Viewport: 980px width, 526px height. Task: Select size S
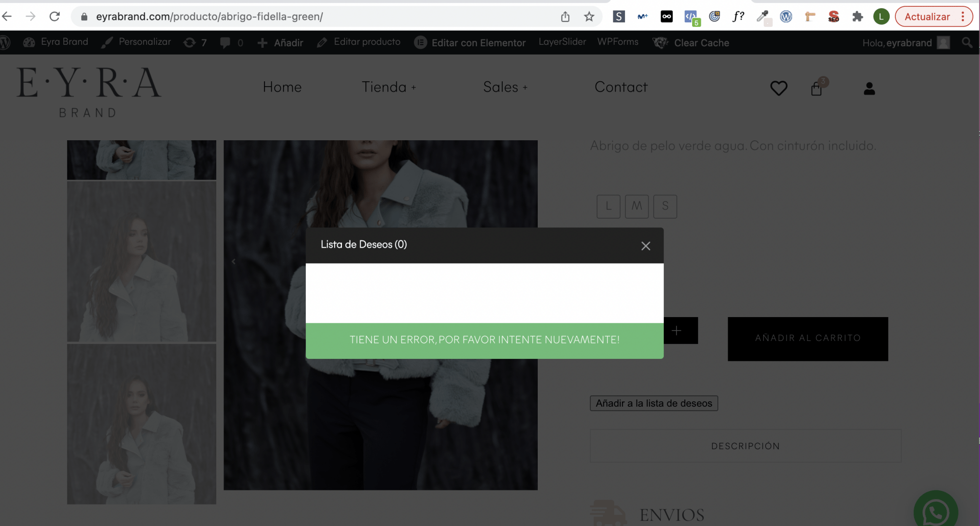[665, 207]
